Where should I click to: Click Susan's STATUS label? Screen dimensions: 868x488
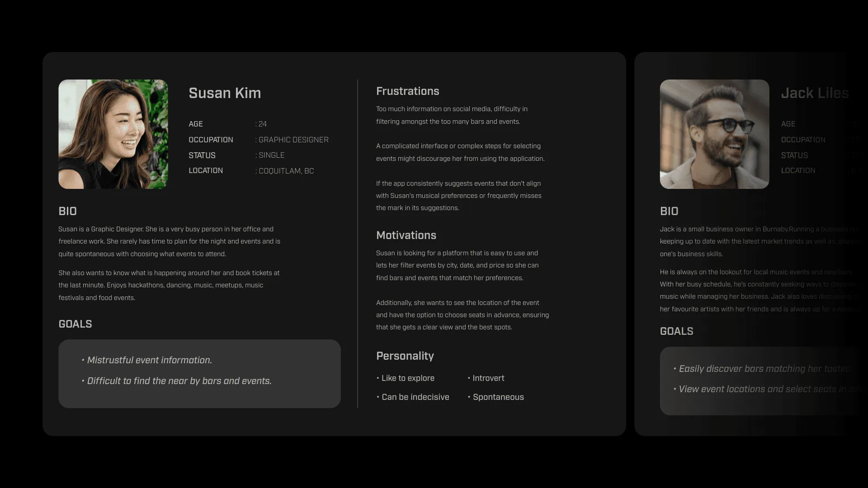point(202,155)
